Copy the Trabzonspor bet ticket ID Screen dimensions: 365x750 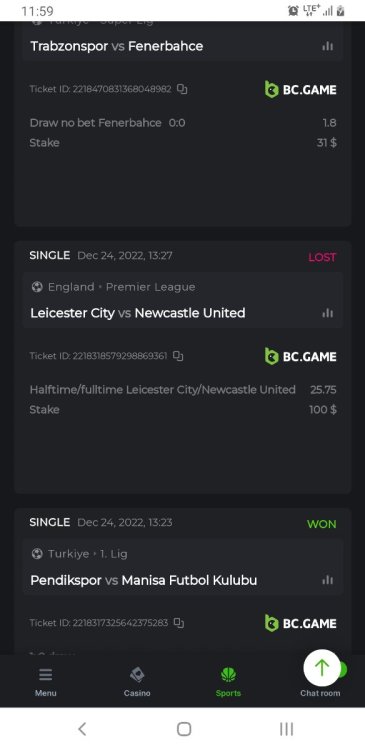pos(182,89)
